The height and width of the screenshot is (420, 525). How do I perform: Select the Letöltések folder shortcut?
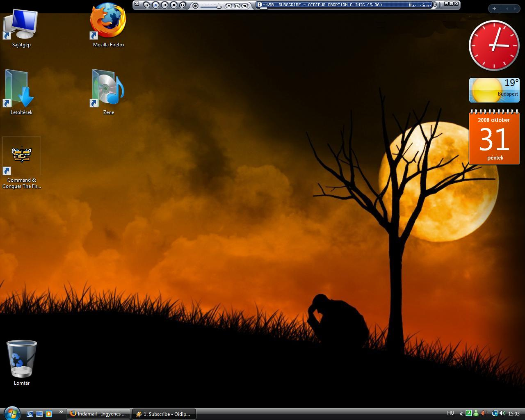21,92
